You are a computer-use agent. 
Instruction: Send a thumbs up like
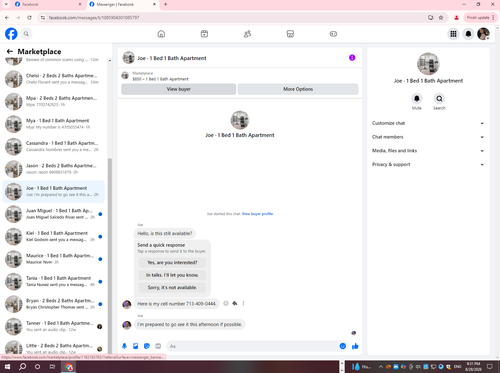[355, 346]
